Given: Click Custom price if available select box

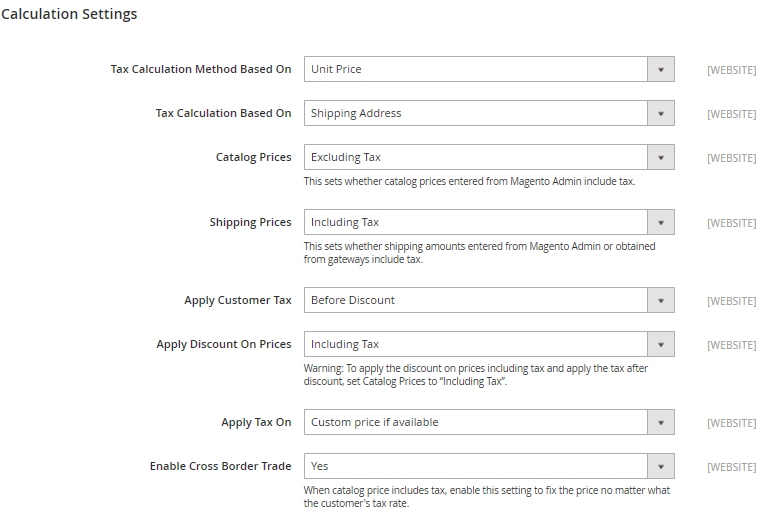Looking at the screenshot, I should coord(489,422).
